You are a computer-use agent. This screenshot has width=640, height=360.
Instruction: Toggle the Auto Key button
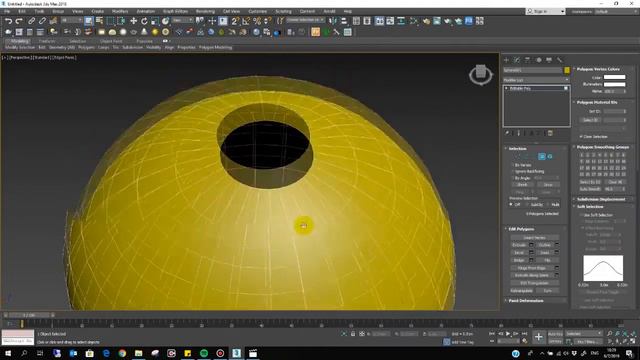pos(555,334)
